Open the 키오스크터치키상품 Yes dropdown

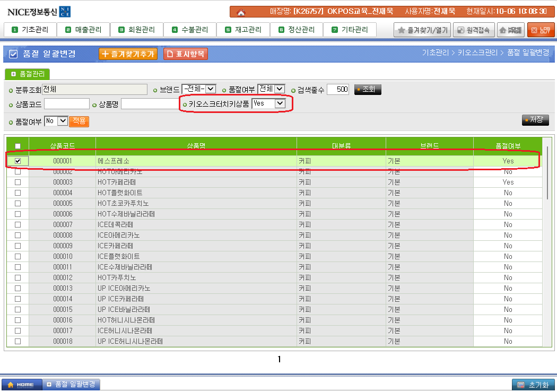[269, 104]
